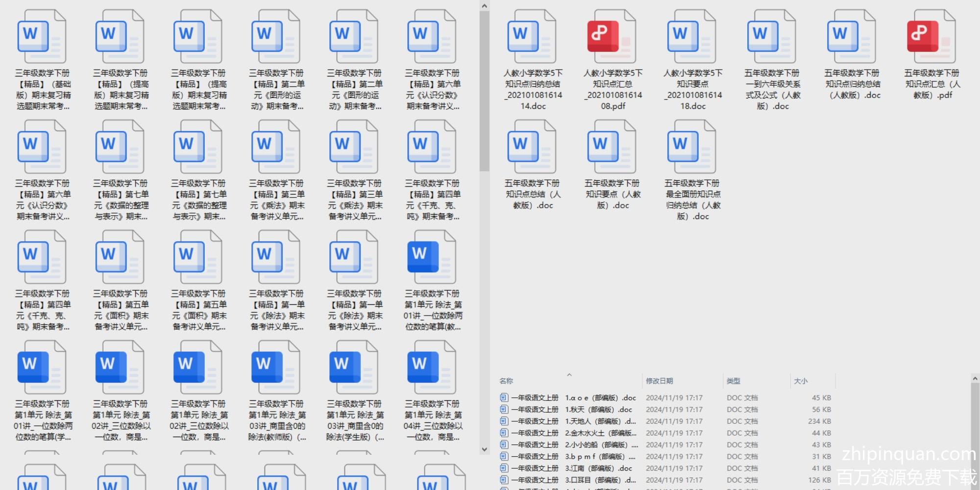Open the 人教小学数学5下 知识点归纳总结 doc file

point(532,37)
